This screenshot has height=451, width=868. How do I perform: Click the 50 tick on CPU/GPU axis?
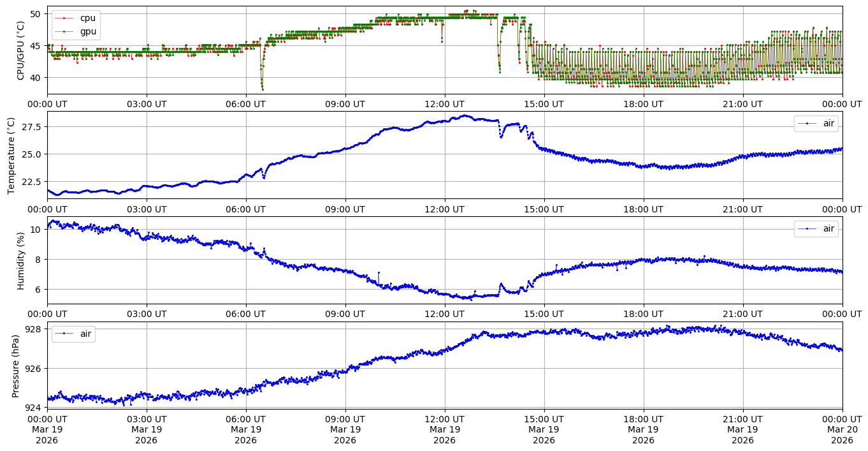[35, 14]
